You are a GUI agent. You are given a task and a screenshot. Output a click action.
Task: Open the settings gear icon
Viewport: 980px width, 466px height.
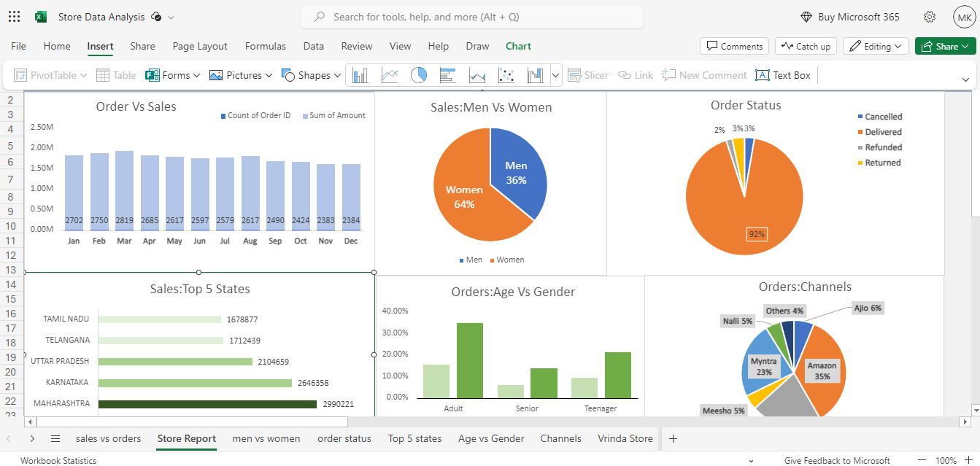930,17
